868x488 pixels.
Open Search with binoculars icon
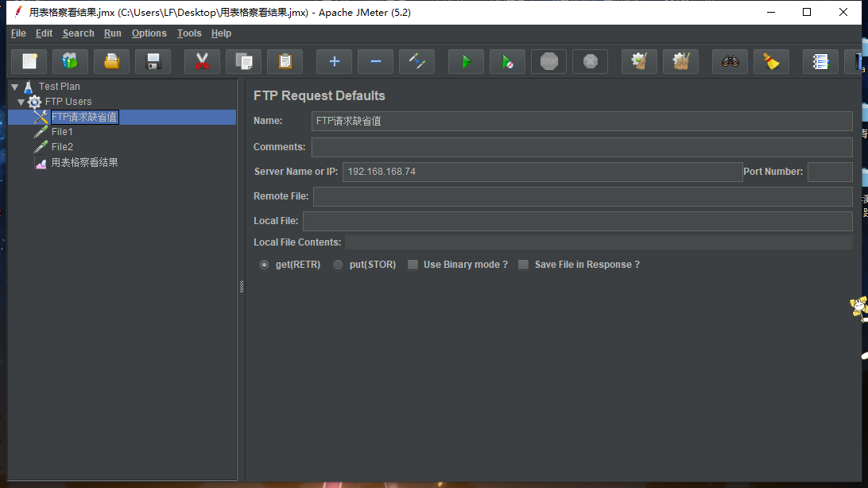[730, 61]
